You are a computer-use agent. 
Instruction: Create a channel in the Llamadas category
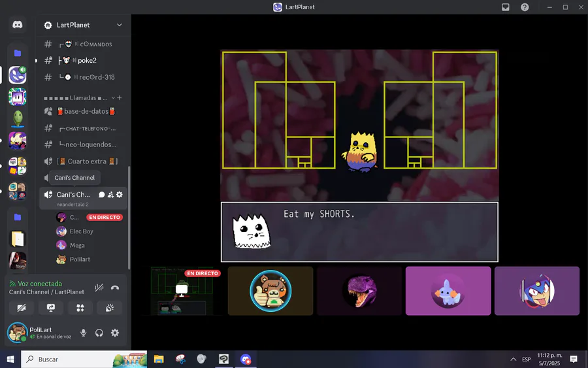coord(120,98)
